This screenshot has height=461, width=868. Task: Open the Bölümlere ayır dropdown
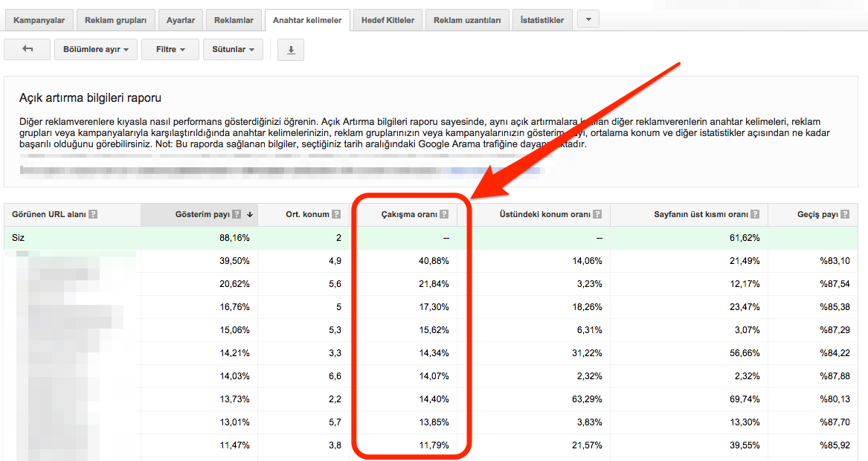[x=95, y=49]
